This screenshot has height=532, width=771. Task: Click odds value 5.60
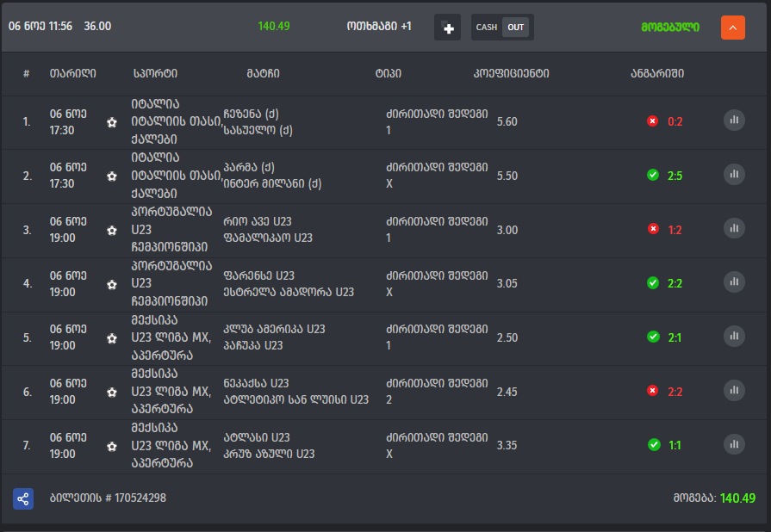point(507,121)
